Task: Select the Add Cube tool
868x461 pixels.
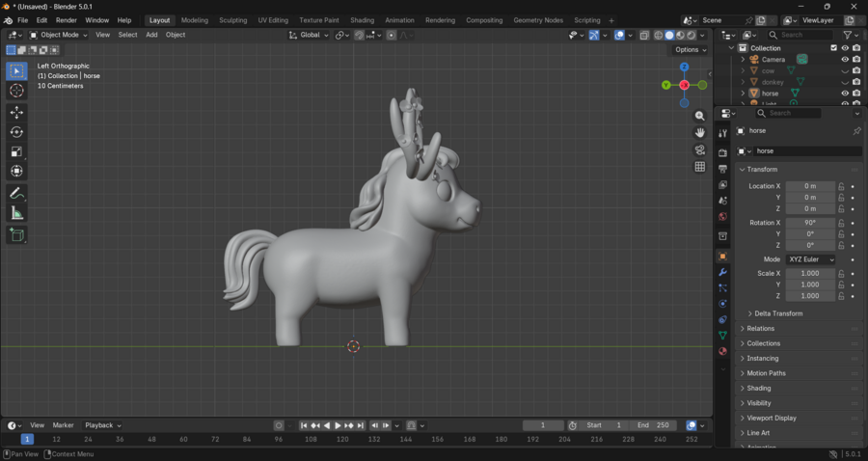Action: click(16, 234)
